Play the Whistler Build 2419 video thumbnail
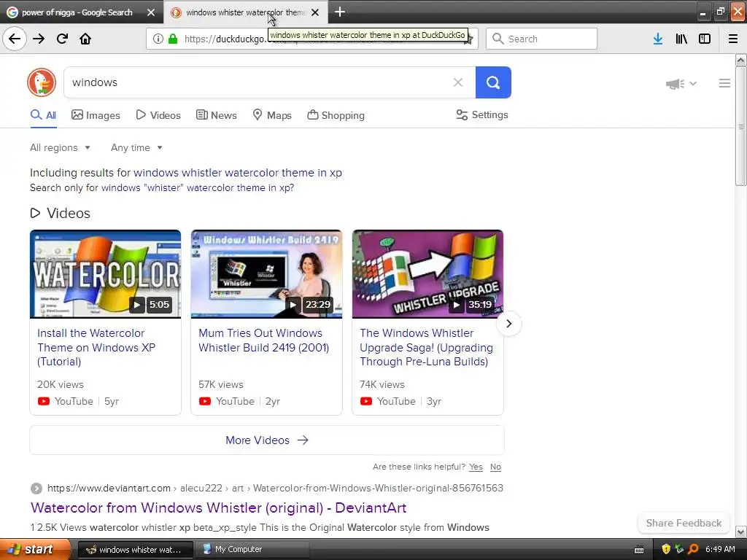The height and width of the screenshot is (560, 747). pyautogui.click(x=266, y=274)
